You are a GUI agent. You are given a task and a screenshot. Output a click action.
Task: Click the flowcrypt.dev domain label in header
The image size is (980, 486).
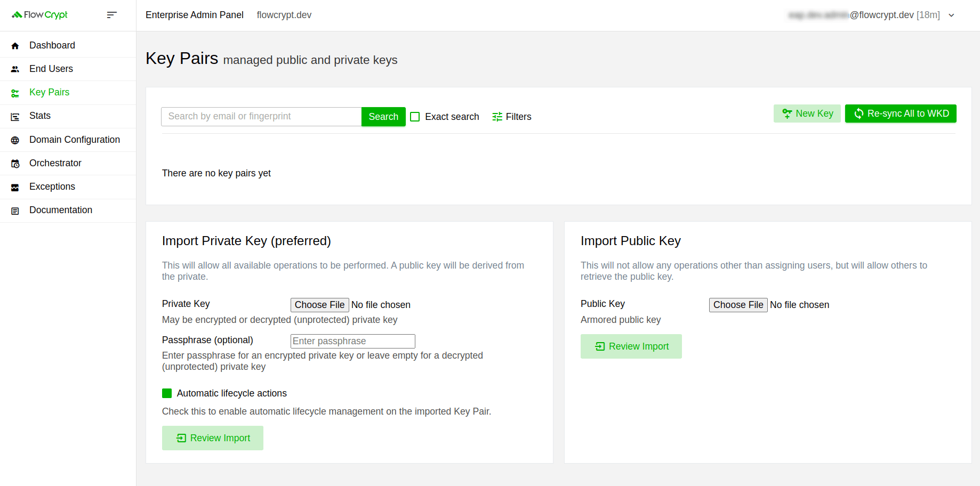coord(284,15)
